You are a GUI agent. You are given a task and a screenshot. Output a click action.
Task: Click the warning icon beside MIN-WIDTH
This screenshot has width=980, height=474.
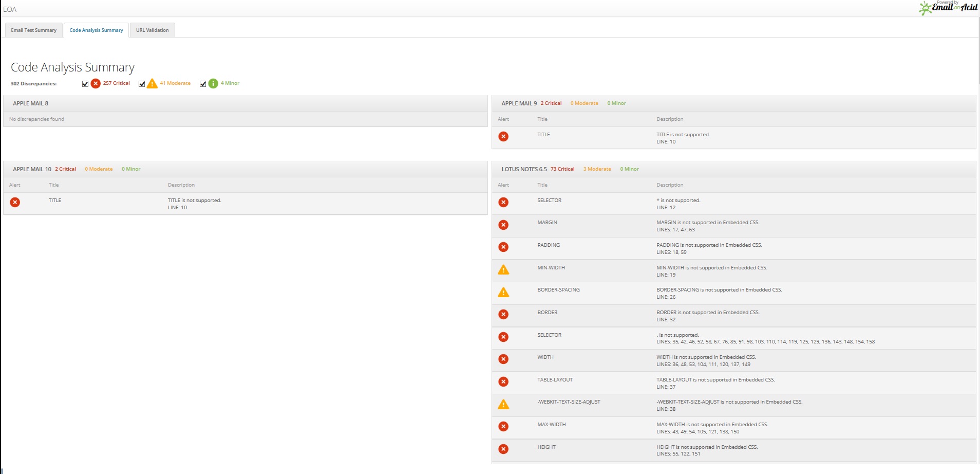(503, 270)
